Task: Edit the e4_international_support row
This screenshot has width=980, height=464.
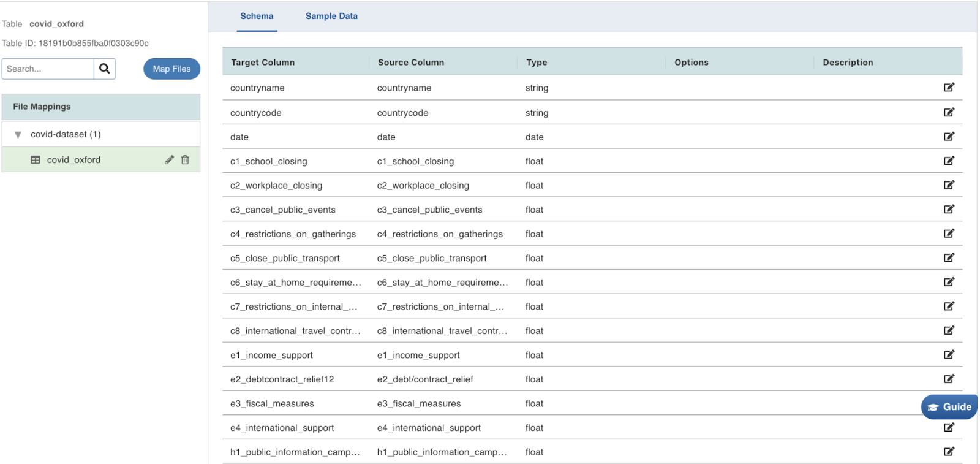Action: pos(949,427)
